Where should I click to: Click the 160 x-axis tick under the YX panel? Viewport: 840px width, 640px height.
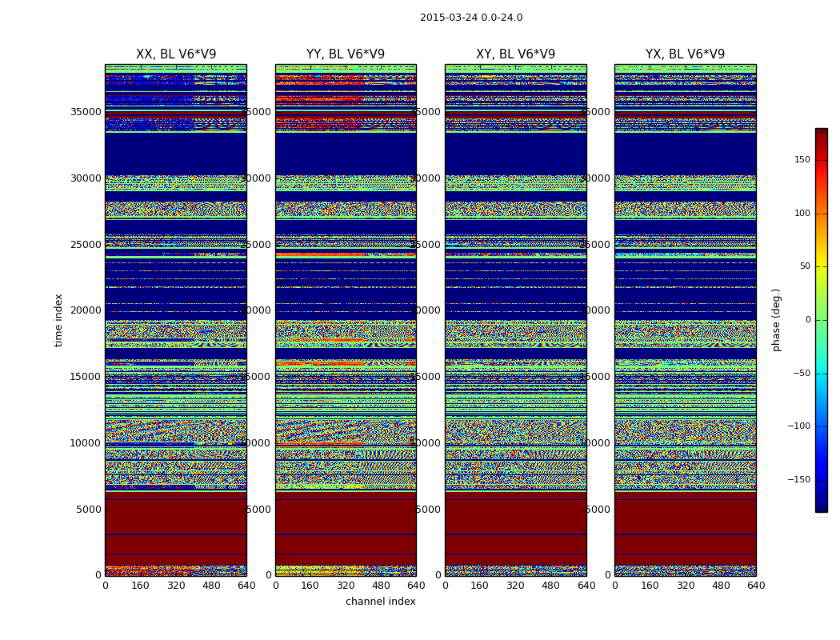pos(650,586)
